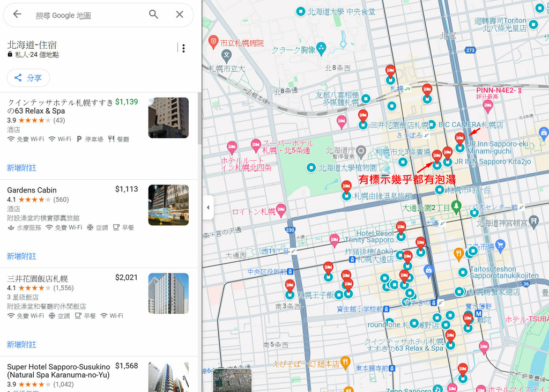Click the ロイトン札幌 pink hotel marker
The image size is (549, 392).
point(281,210)
